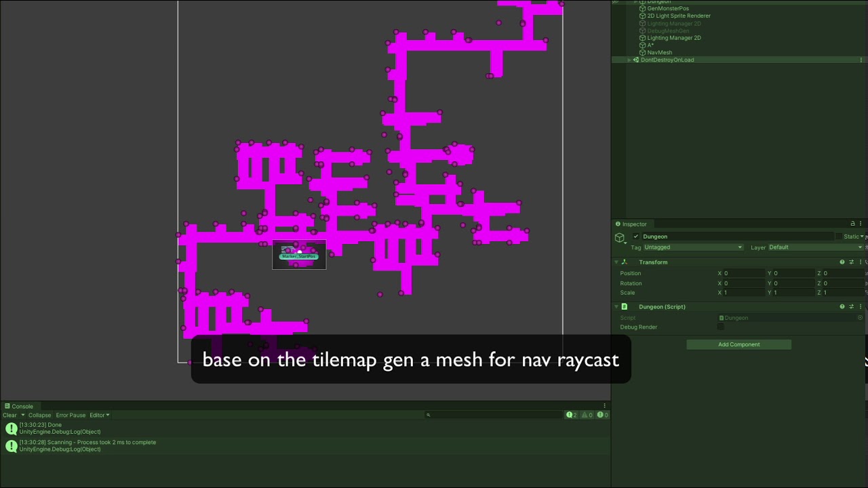Screen dimensions: 868x488
Task: Toggle warning messages filter showing 0
Action: point(587,415)
